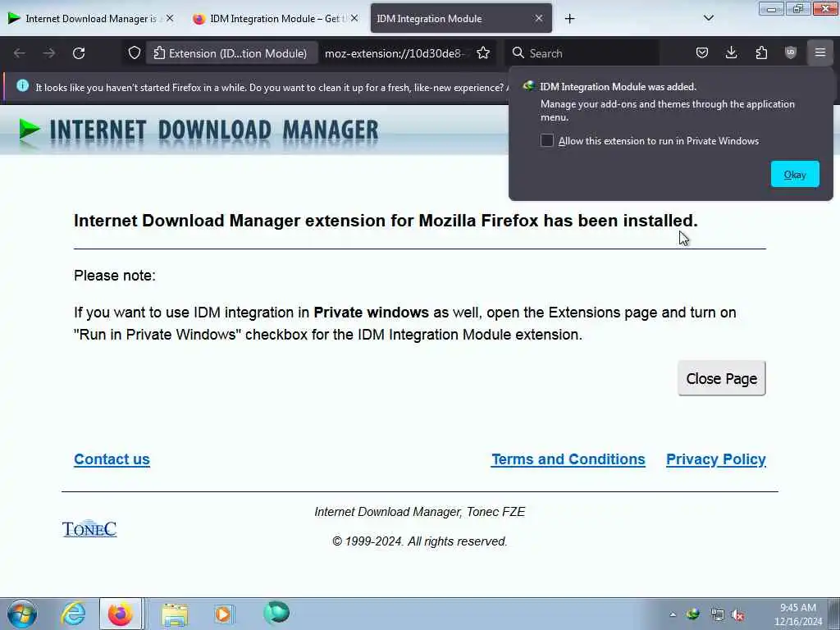Click the network tray icon

(x=717, y=615)
